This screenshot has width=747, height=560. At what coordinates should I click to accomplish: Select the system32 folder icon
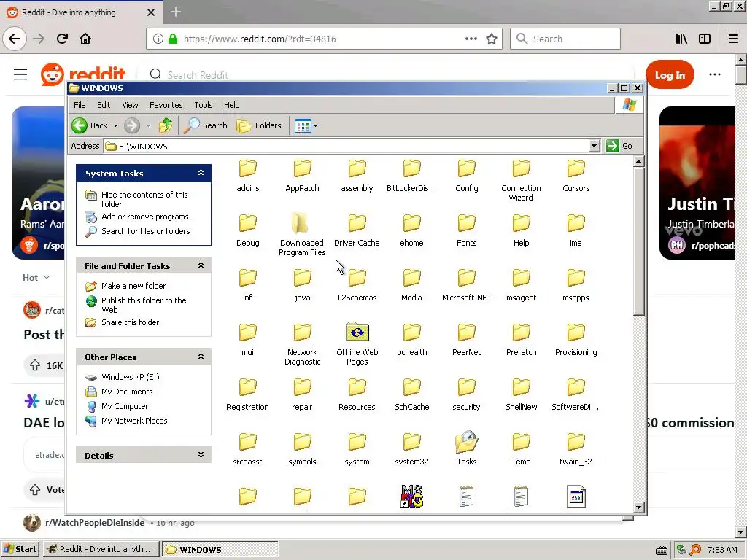click(x=411, y=442)
